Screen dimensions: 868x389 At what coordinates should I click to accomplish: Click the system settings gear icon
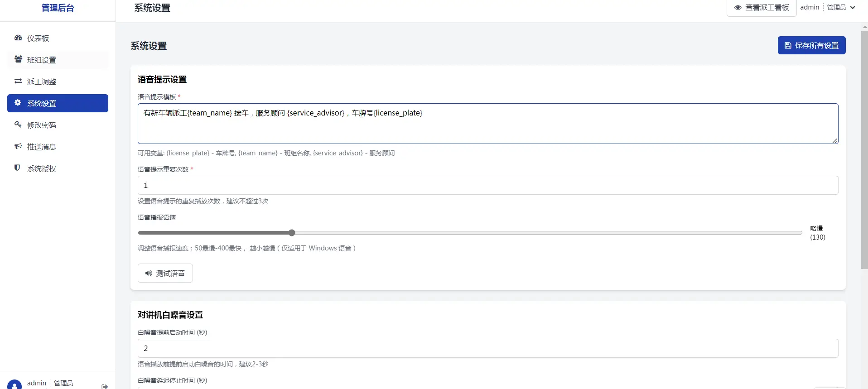click(18, 103)
